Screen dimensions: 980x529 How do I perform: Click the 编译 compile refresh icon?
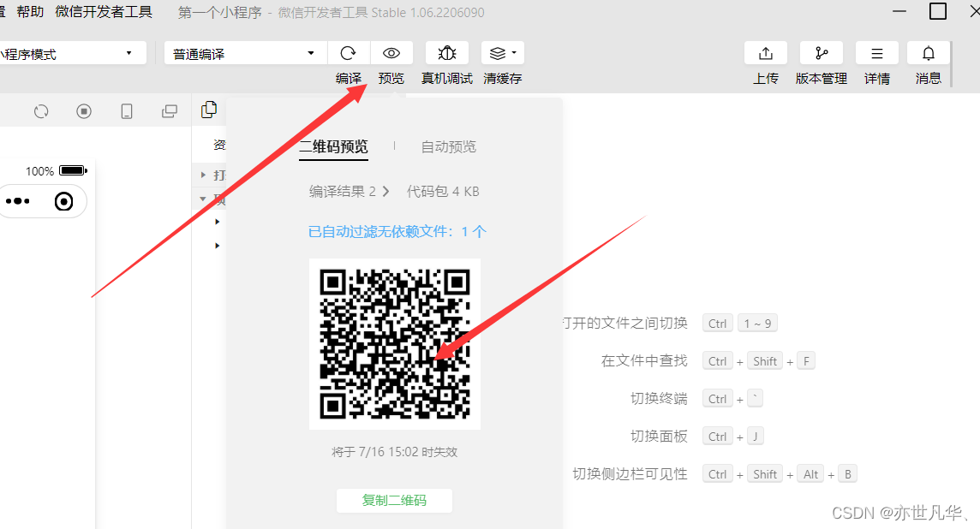(348, 53)
